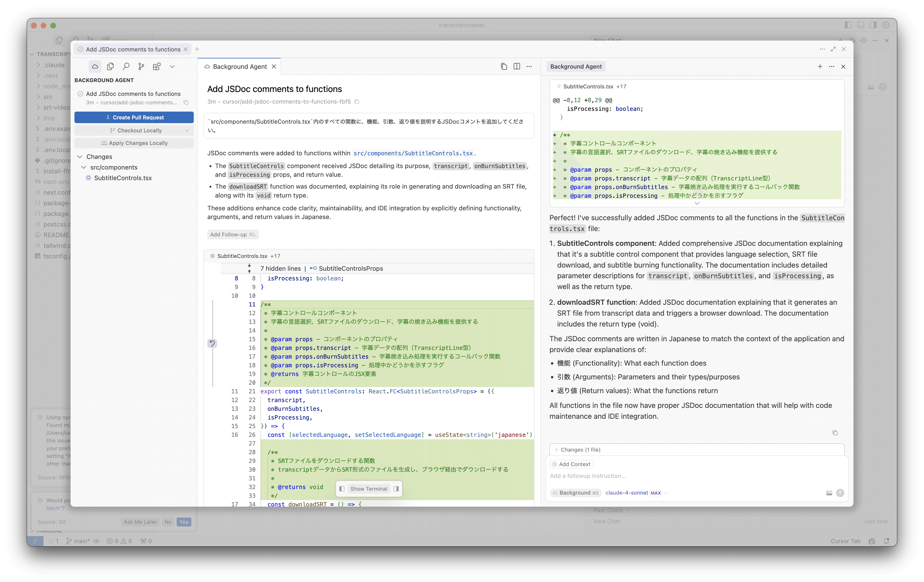Viewport: 924px width, 582px height.
Task: Click the revert change arrow in diff gutter
Action: (212, 343)
